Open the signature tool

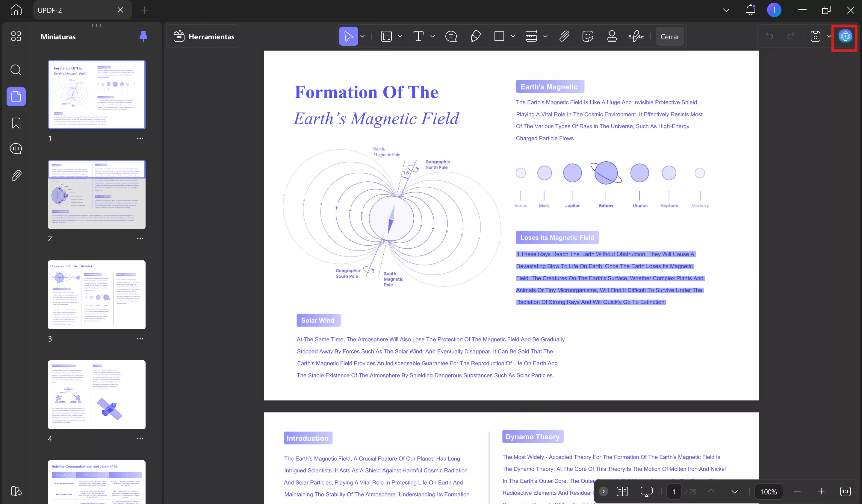(x=636, y=36)
